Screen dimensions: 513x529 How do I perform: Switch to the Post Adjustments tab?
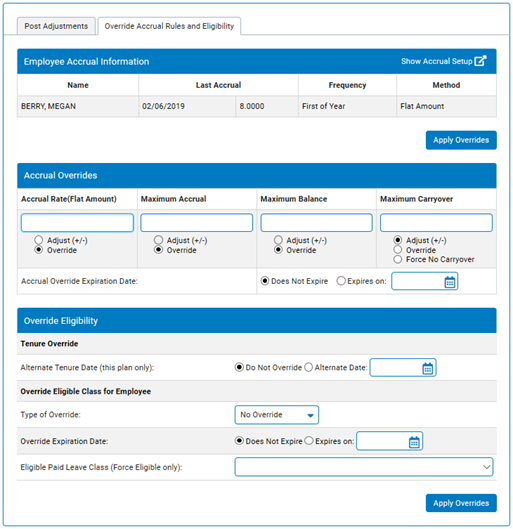tap(56, 26)
